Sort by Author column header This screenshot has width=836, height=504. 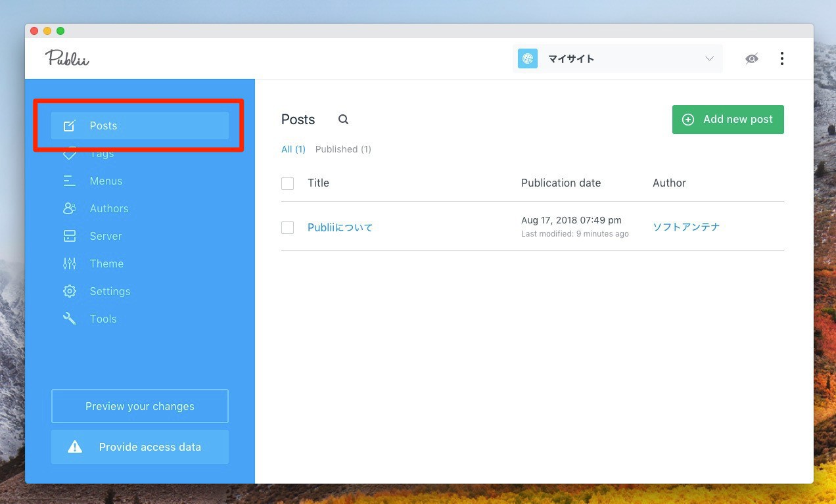[x=669, y=183]
